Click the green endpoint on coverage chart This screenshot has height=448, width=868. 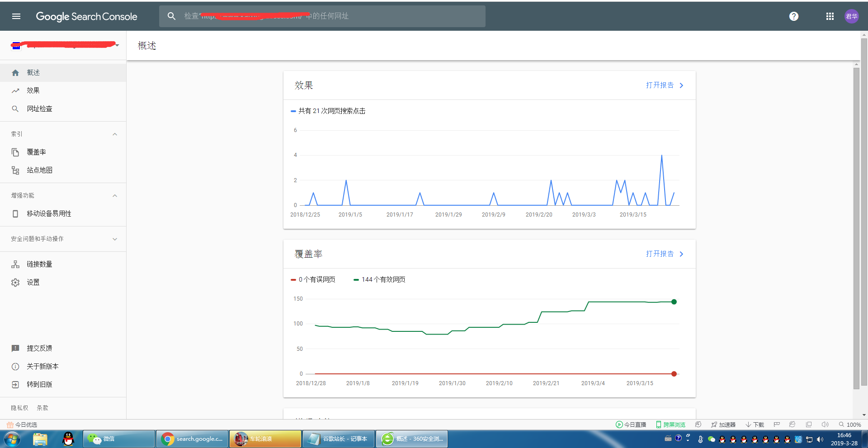674,302
